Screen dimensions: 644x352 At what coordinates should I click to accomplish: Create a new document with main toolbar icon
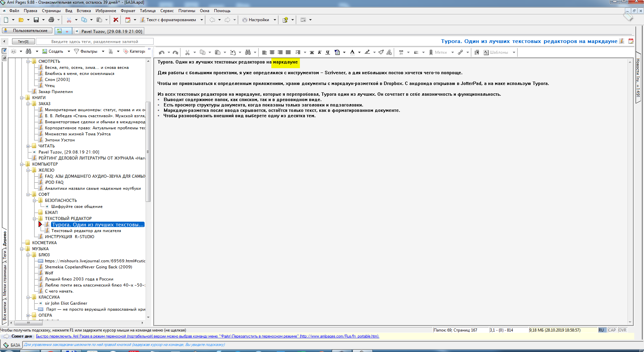pos(6,20)
